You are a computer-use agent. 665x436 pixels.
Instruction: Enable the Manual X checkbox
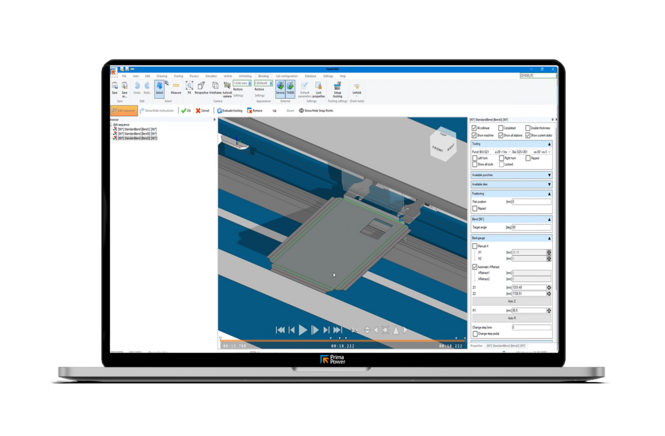tap(475, 246)
